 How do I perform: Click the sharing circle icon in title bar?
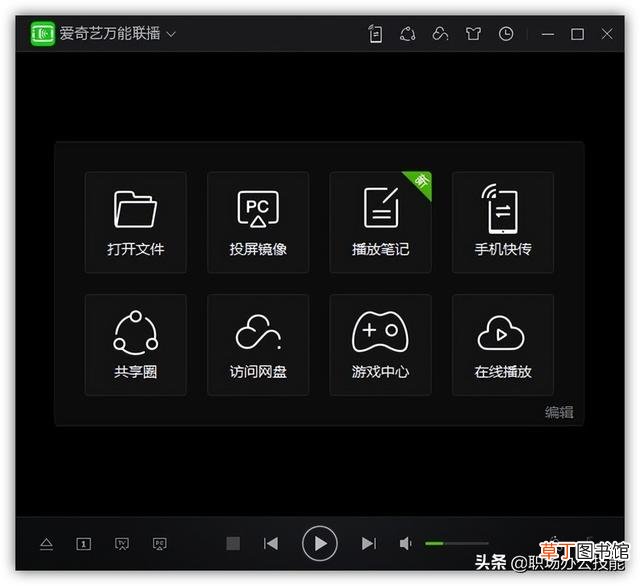click(408, 33)
